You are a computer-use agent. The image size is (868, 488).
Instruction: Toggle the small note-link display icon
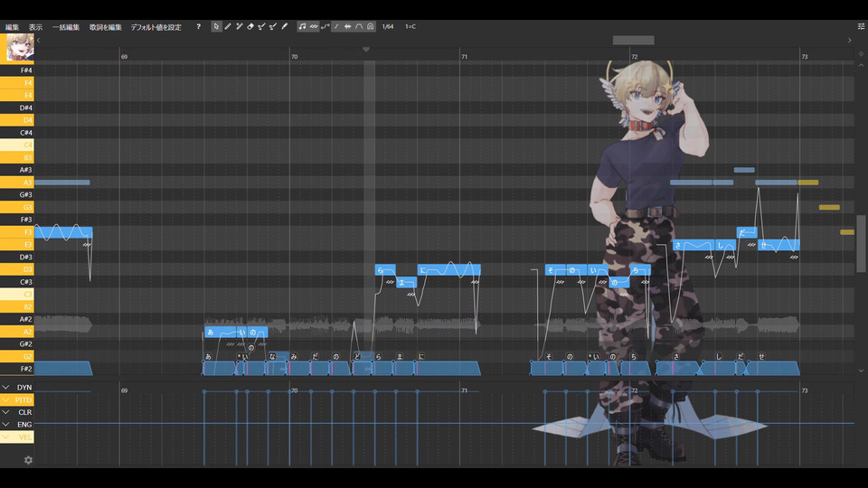point(336,26)
